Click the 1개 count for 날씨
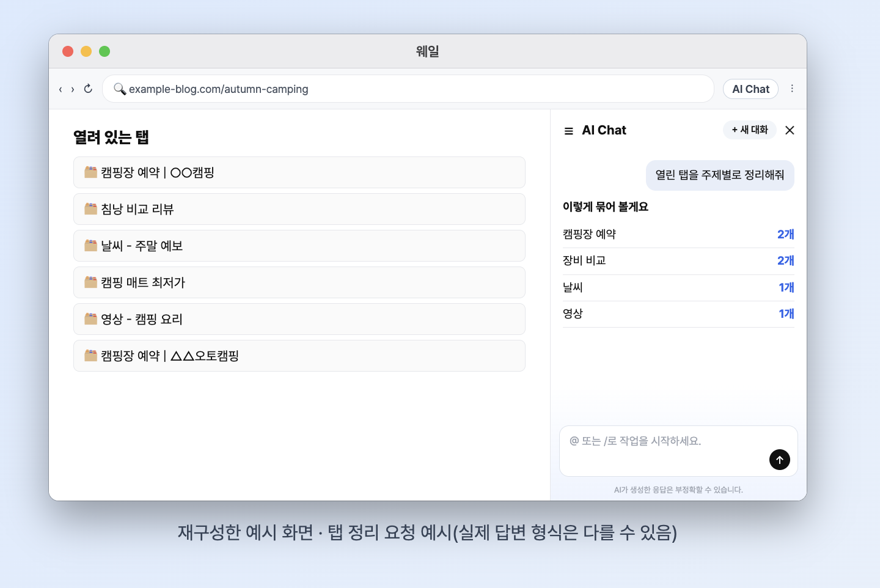Image resolution: width=880 pixels, height=588 pixels. [x=787, y=288]
